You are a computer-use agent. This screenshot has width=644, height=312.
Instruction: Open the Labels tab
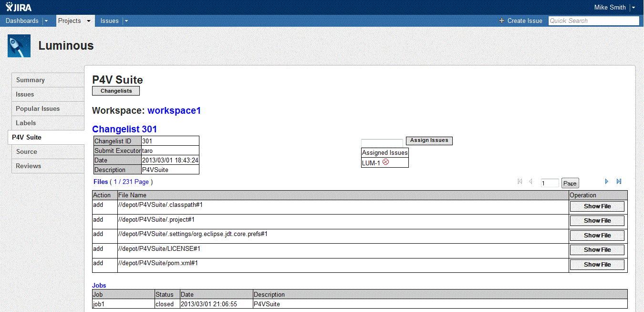(48, 123)
